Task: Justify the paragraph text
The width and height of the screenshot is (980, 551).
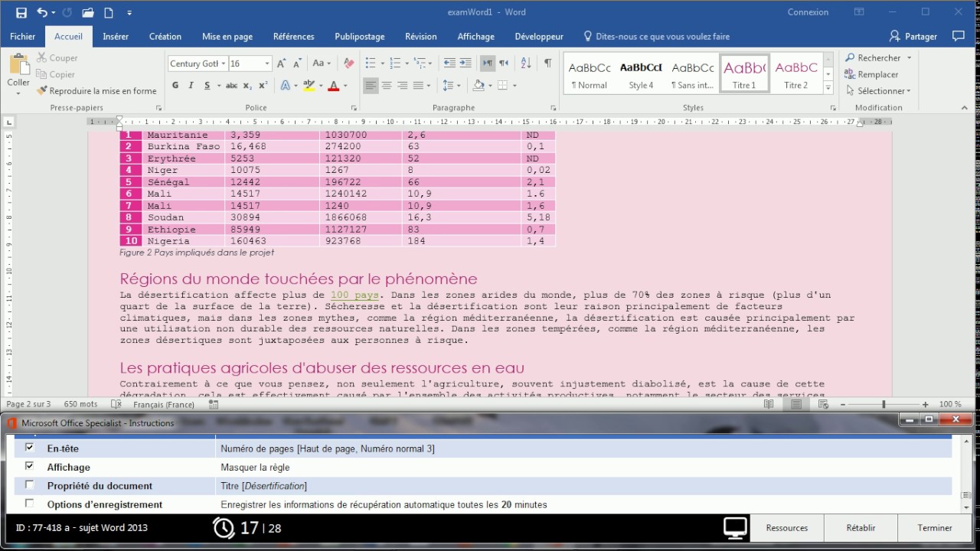Action: point(419,86)
